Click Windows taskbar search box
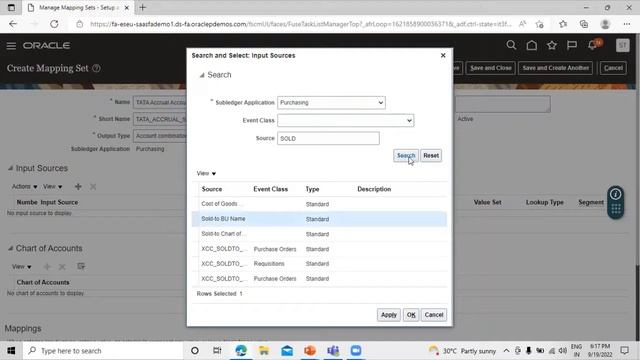The image size is (640, 360). point(103,351)
